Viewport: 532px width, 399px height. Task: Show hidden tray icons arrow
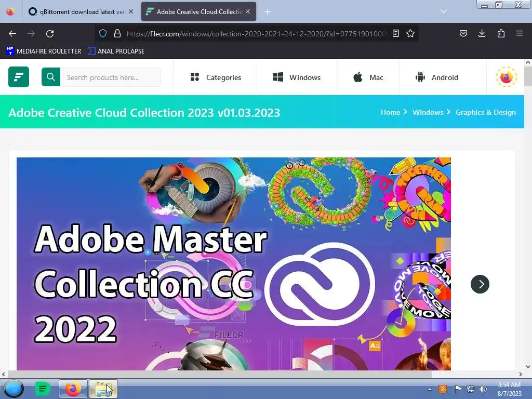pos(430,389)
